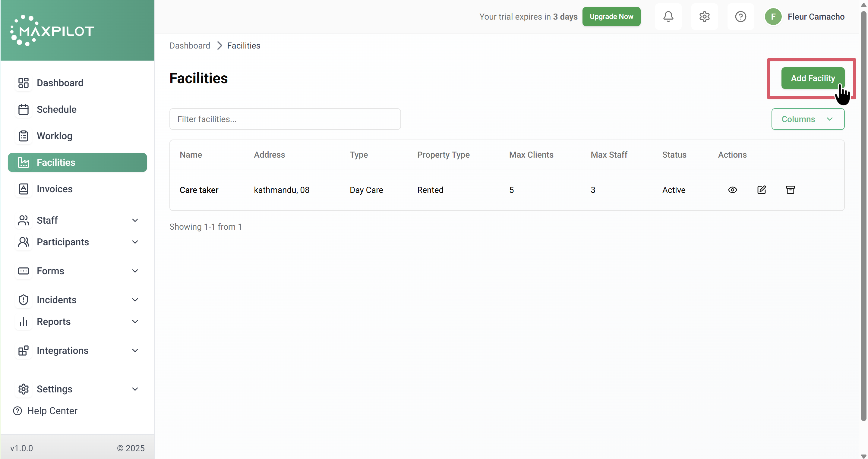The width and height of the screenshot is (868, 459).
Task: Edit the Care taker facility
Action: (761, 190)
